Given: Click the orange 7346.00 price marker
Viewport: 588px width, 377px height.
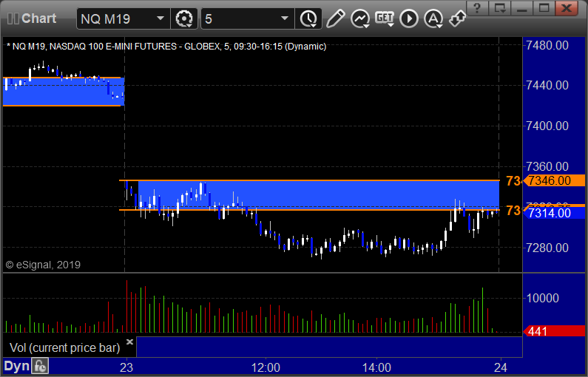Looking at the screenshot, I should point(553,180).
